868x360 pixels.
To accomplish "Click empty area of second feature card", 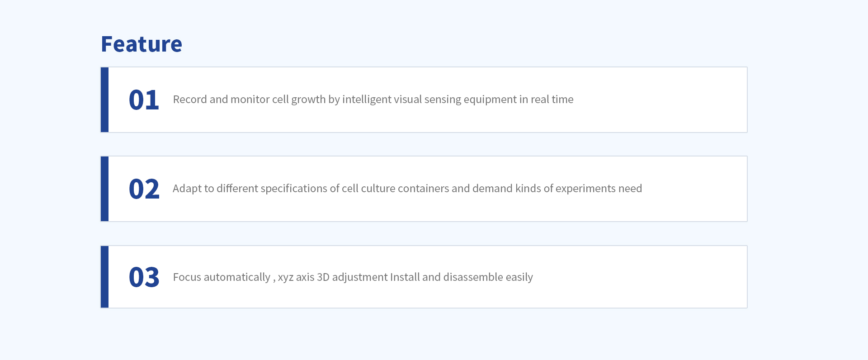I will (696, 189).
